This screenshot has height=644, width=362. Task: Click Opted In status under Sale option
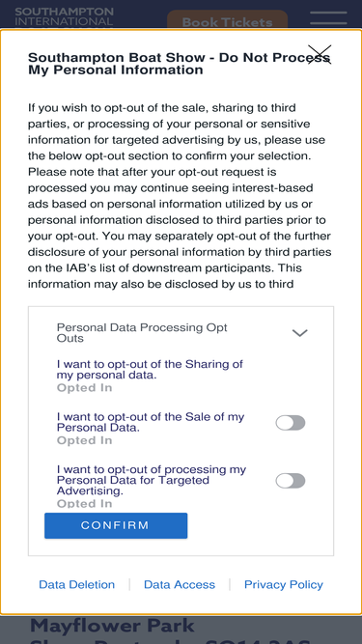(85, 440)
